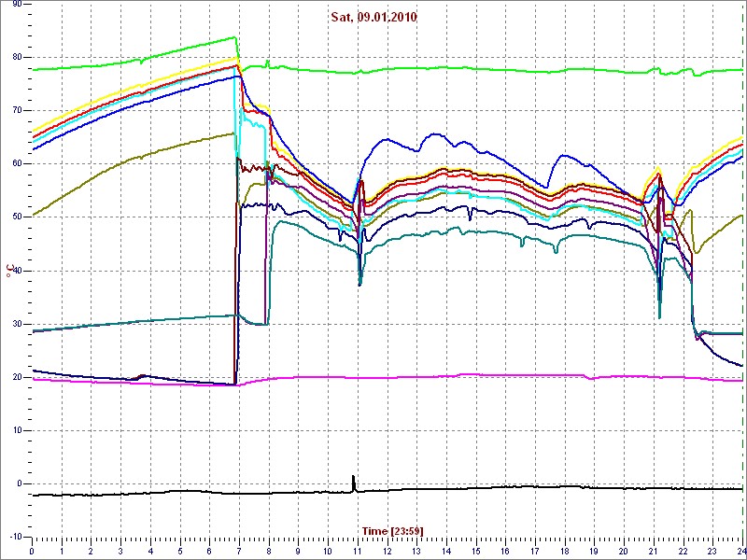
Task: Select the 40 label on the temperature axis
Action: pos(17,271)
